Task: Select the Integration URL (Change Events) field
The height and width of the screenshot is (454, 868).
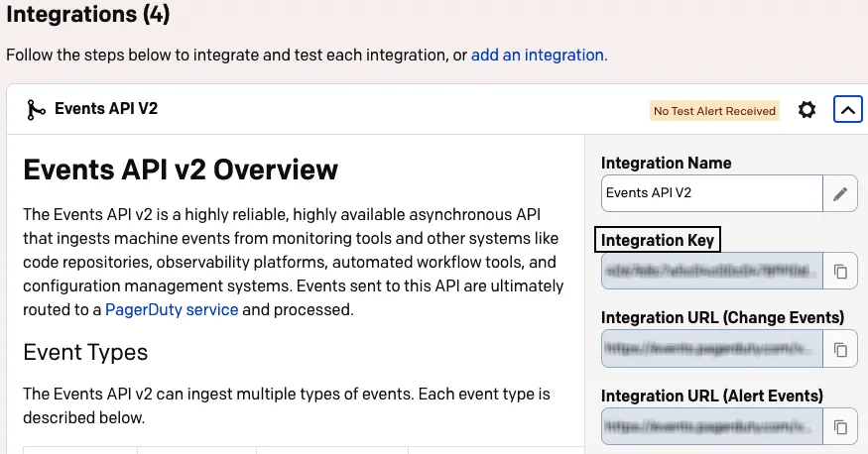Action: coord(712,349)
